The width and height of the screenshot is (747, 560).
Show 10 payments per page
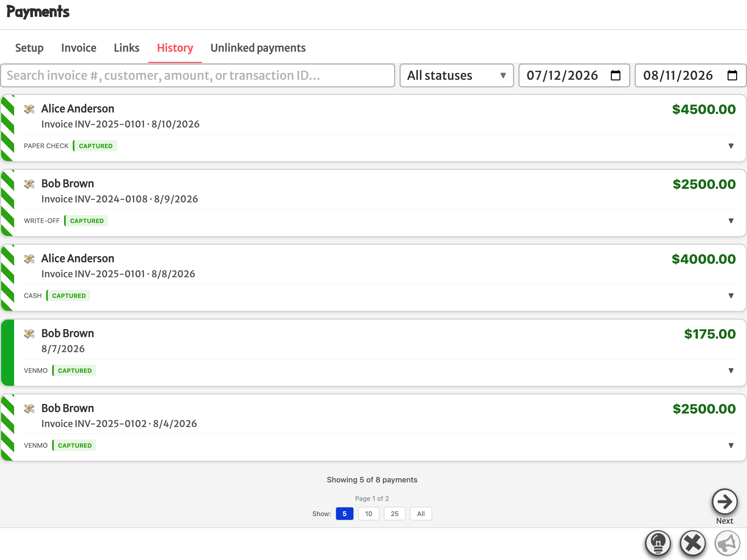[368, 514]
